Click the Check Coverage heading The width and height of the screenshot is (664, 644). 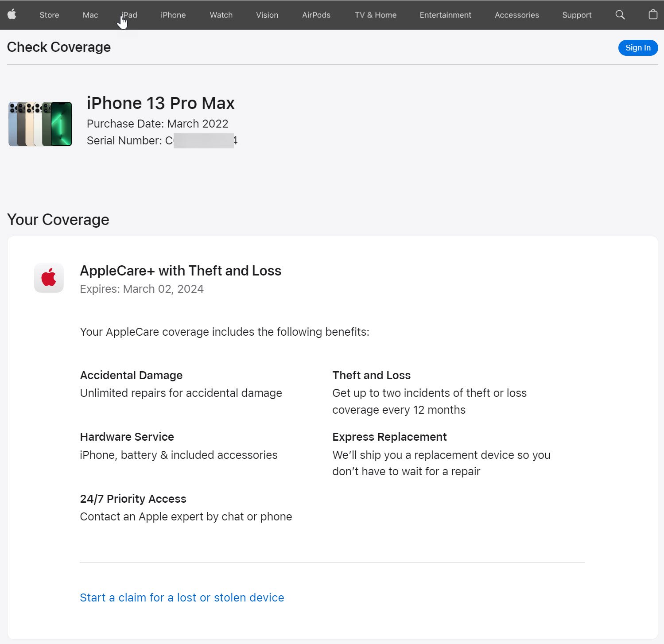tap(59, 47)
